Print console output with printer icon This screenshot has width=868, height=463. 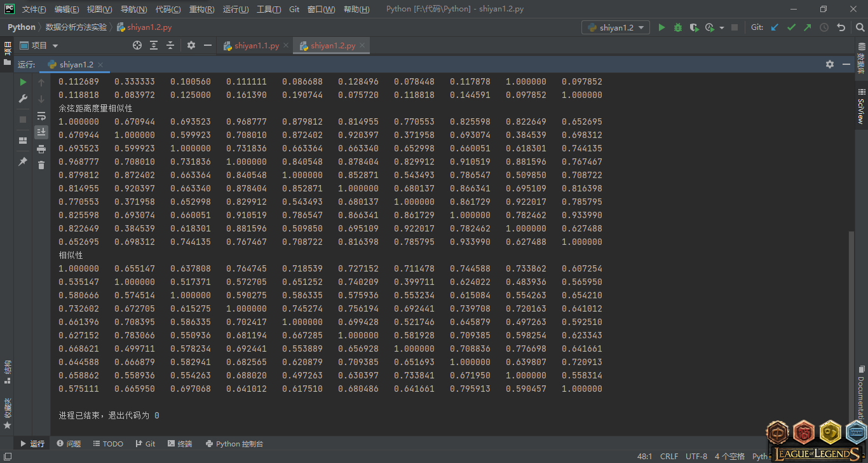(41, 149)
